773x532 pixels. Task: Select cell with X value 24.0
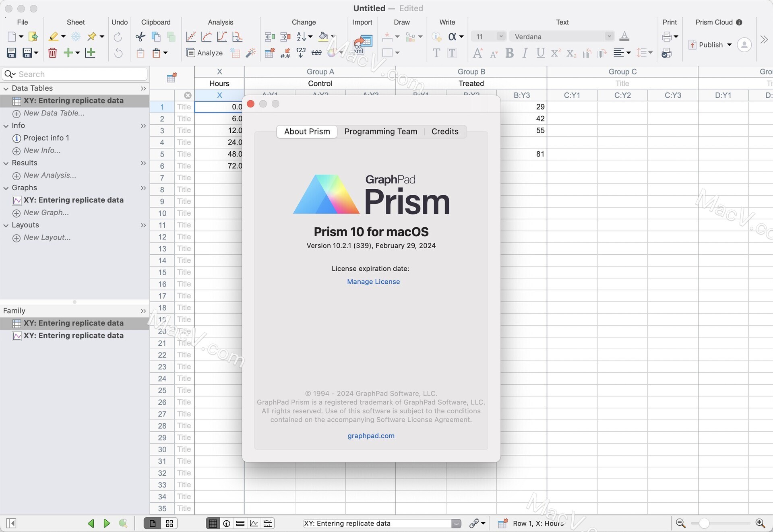(x=219, y=142)
